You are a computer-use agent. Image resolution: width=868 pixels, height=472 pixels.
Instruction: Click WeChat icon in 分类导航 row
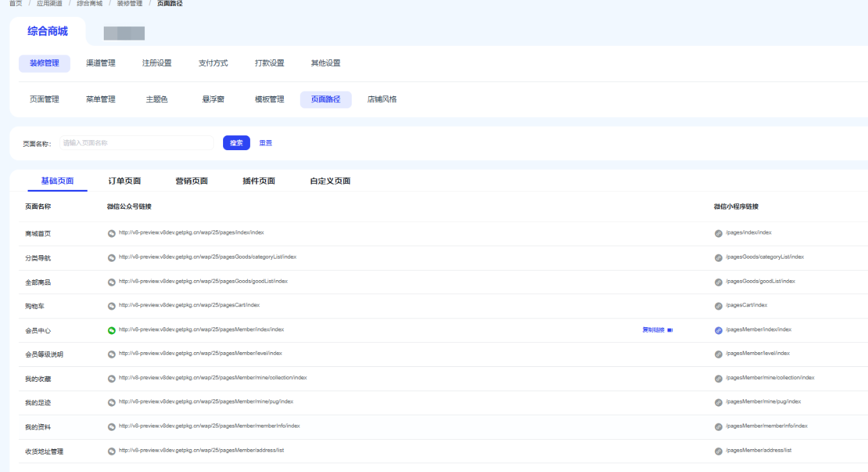(x=112, y=258)
